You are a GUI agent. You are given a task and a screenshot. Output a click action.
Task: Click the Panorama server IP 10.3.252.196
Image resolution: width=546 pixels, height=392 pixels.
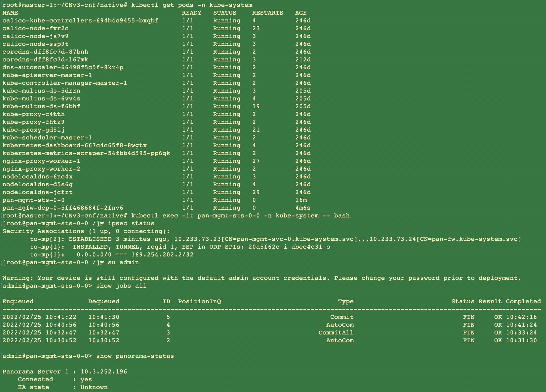104,372
